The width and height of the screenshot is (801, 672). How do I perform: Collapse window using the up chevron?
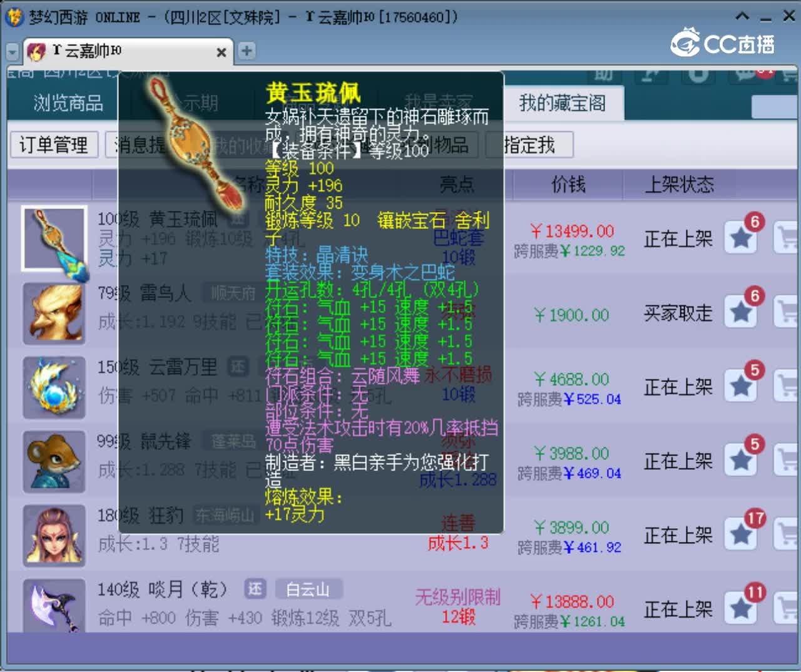coord(742,17)
